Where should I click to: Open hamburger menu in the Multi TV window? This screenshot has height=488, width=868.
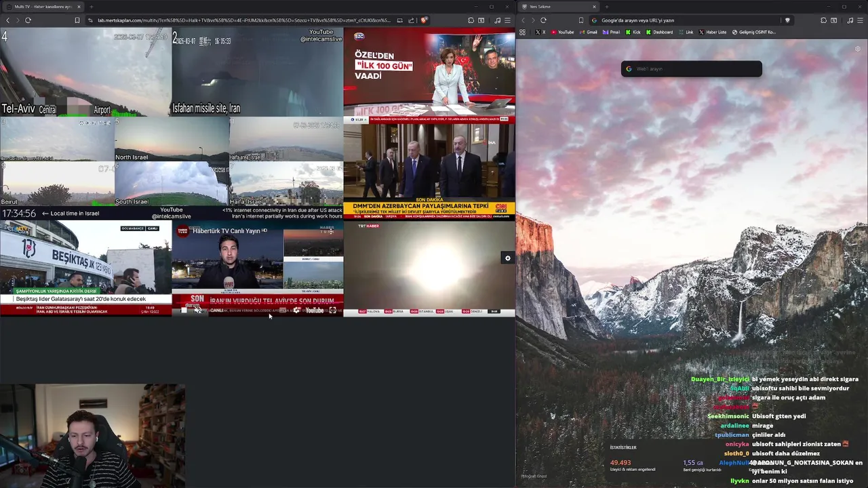(507, 20)
